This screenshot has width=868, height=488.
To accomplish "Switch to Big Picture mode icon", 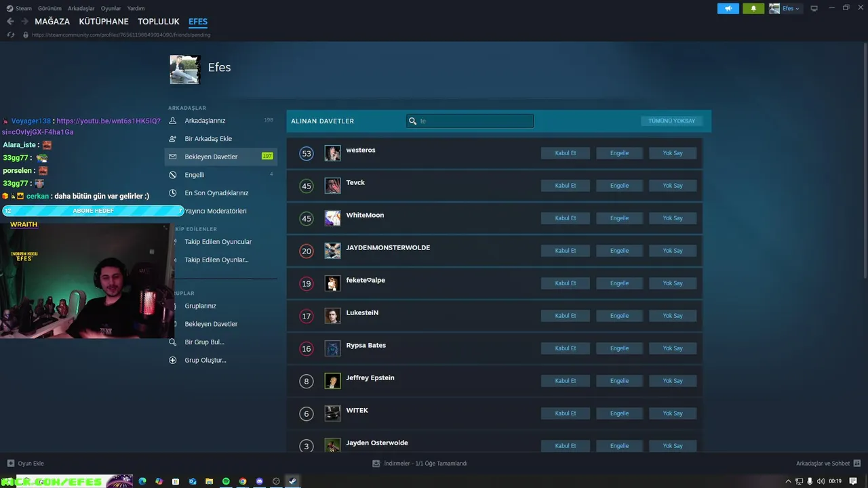I will pos(814,8).
